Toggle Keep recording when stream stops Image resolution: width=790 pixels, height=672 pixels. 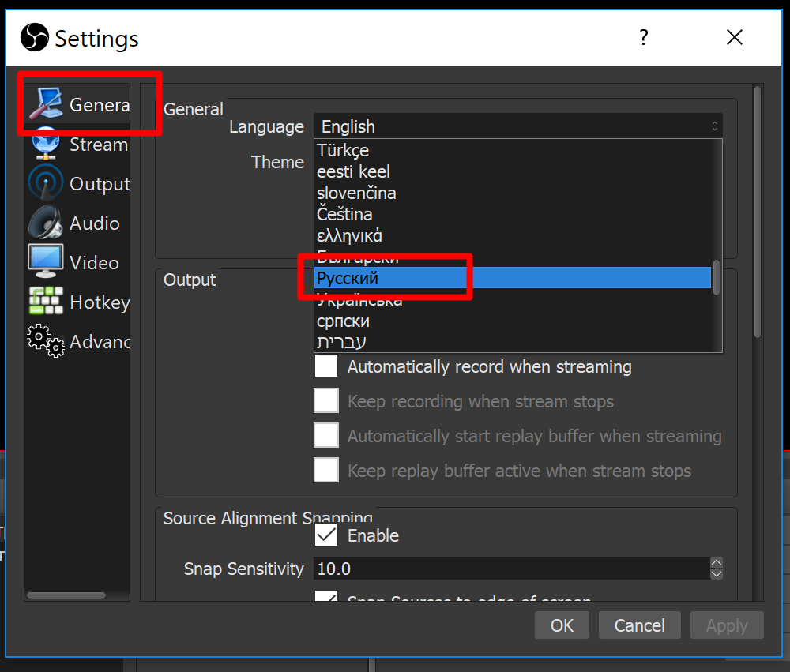tap(326, 401)
